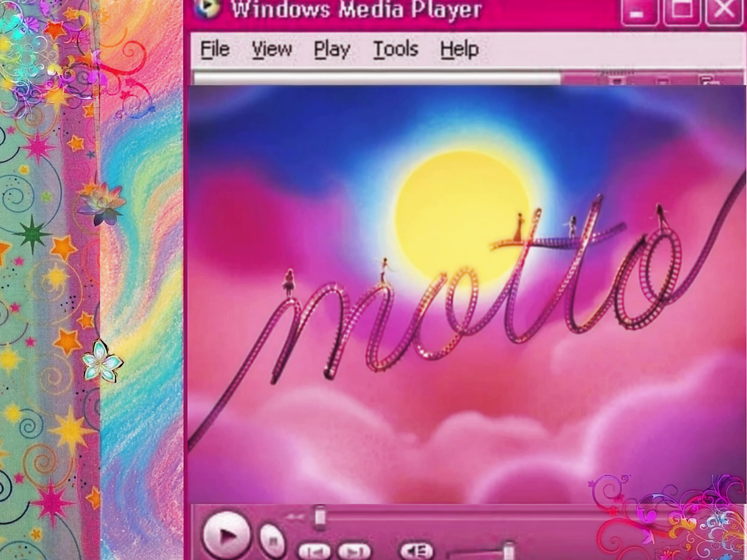Close the Windows Media Player window
747x560 pixels.
[724, 12]
